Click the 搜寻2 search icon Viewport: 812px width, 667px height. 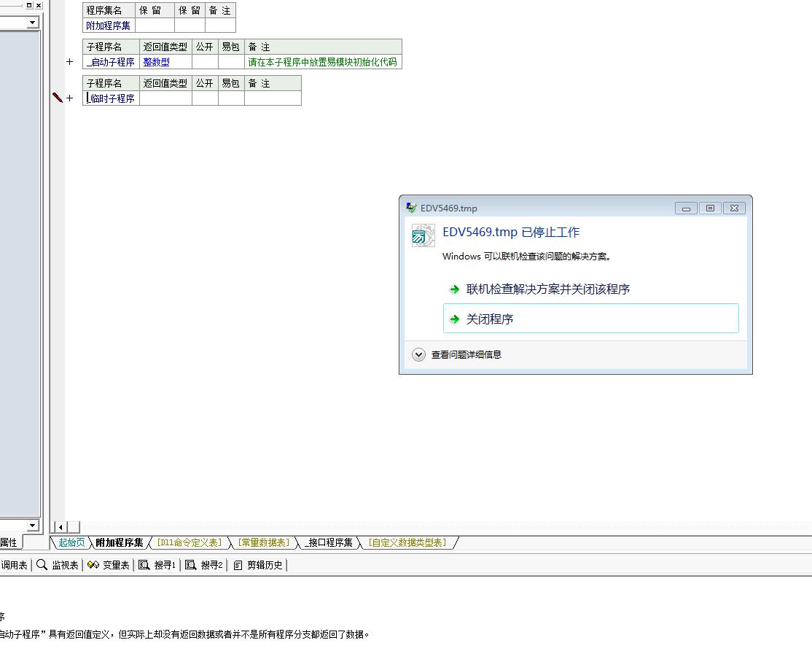[x=190, y=565]
